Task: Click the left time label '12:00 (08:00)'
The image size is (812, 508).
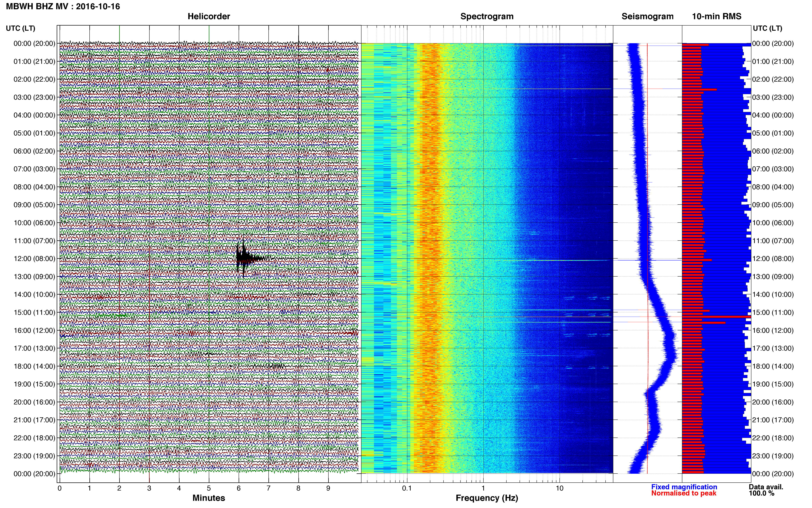Action: 34,259
